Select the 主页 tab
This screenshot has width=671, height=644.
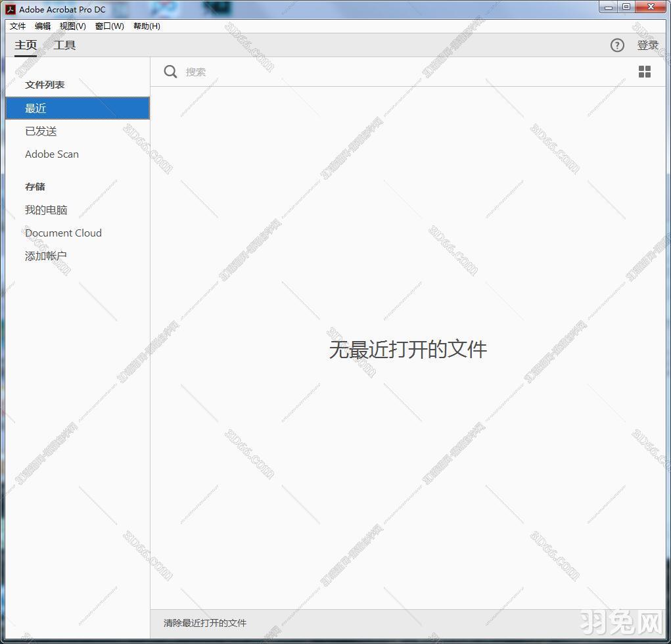click(x=26, y=45)
